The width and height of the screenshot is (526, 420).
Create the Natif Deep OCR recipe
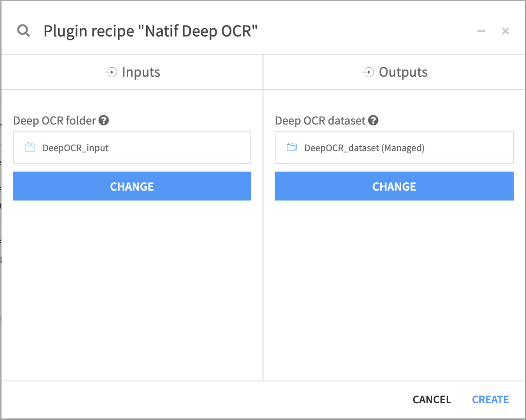click(x=490, y=399)
